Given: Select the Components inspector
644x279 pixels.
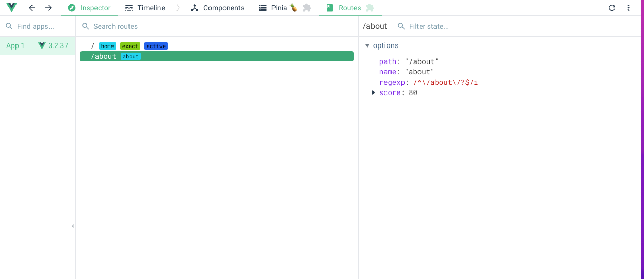Looking at the screenshot, I should 217,8.
